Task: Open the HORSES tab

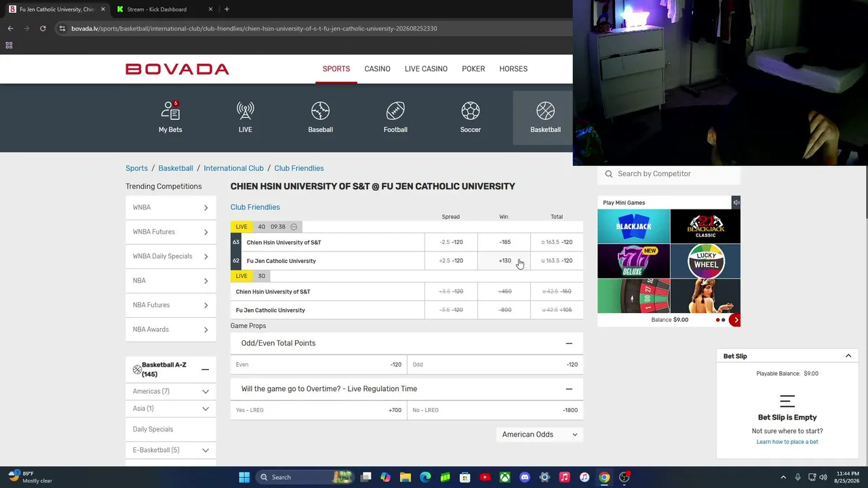Action: click(x=513, y=69)
